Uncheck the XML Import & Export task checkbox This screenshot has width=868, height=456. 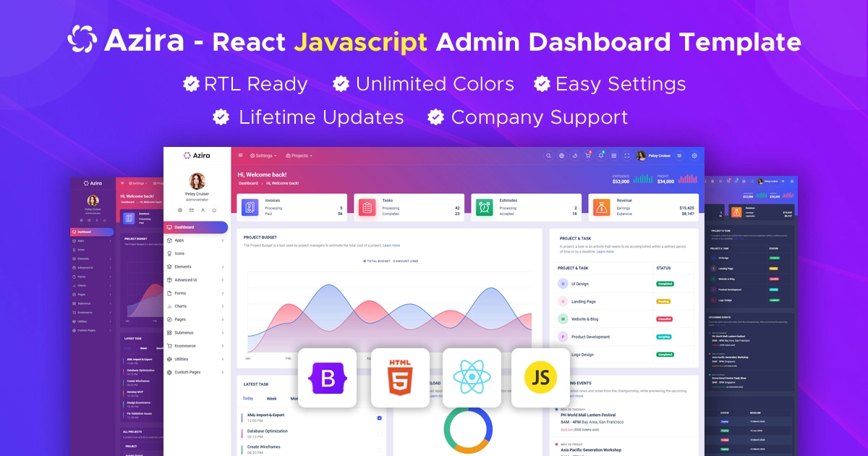point(380,418)
